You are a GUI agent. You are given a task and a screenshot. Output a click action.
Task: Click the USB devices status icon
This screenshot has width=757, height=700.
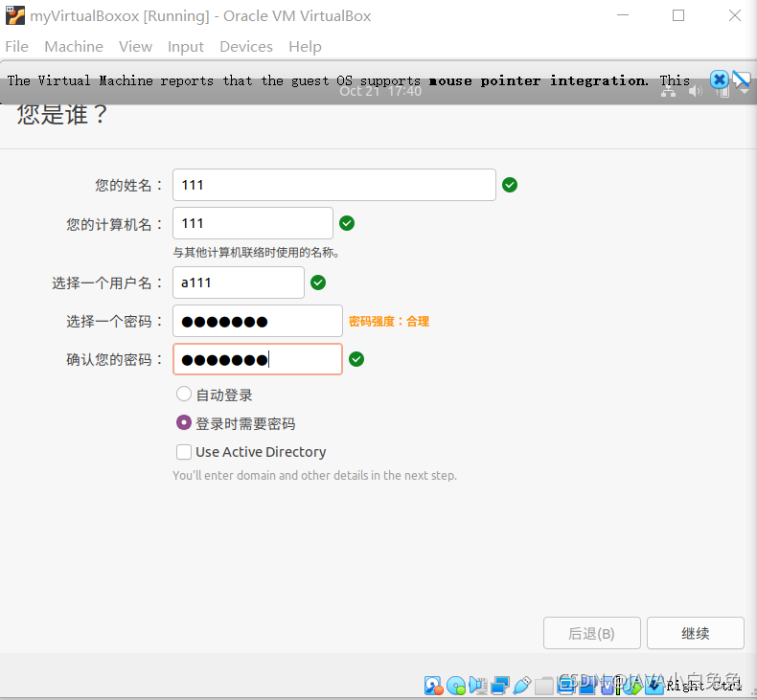pyautogui.click(x=522, y=685)
